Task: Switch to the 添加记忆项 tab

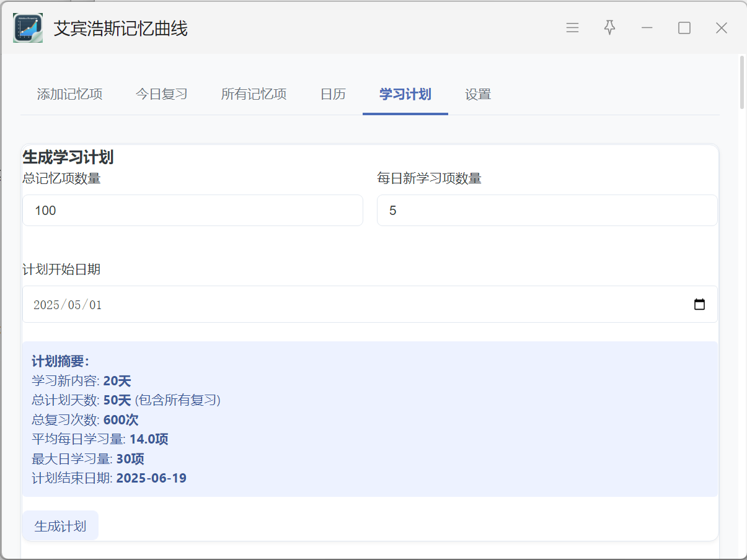Action: [x=69, y=95]
